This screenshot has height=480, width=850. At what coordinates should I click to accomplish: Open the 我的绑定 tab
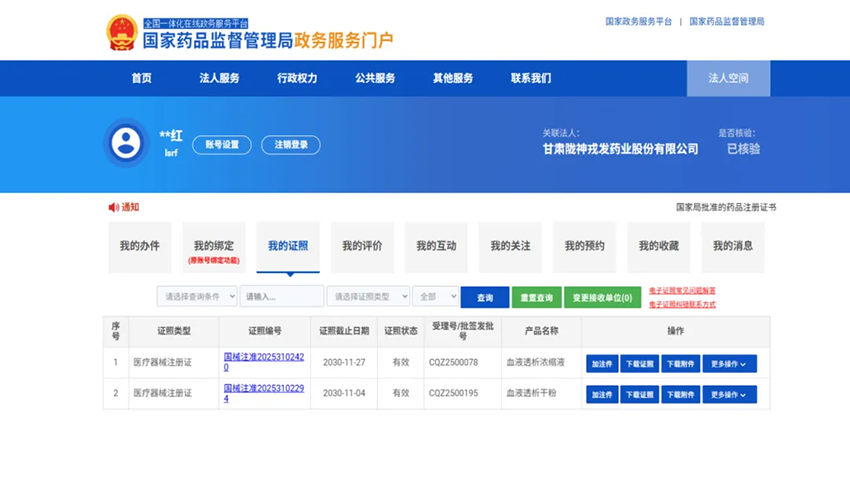point(214,246)
